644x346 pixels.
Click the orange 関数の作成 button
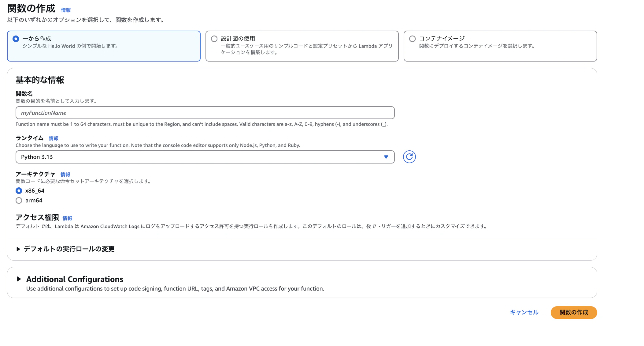pyautogui.click(x=574, y=312)
